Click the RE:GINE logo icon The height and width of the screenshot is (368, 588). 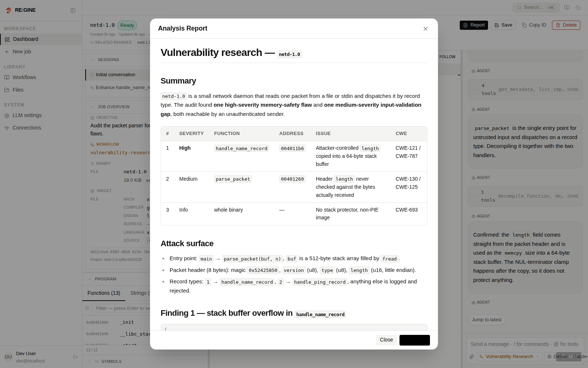8,10
